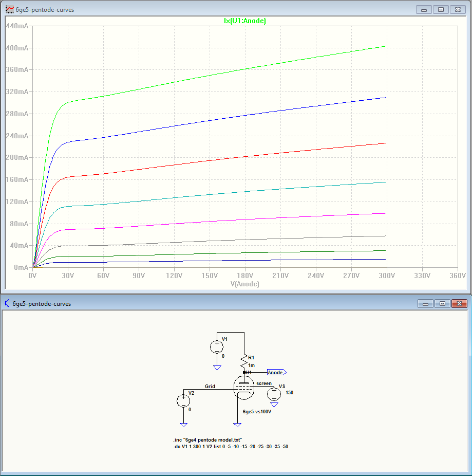Click the Grid net label
The image size is (472, 476).
pos(210,387)
